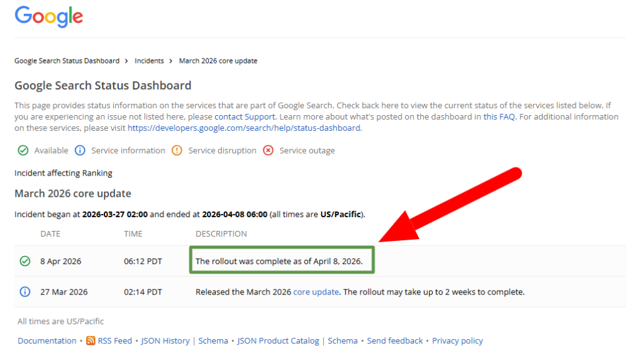This screenshot has width=644, height=363.
Task: Click blue info icon beside 27 Mar 2026
Action: coord(25,292)
